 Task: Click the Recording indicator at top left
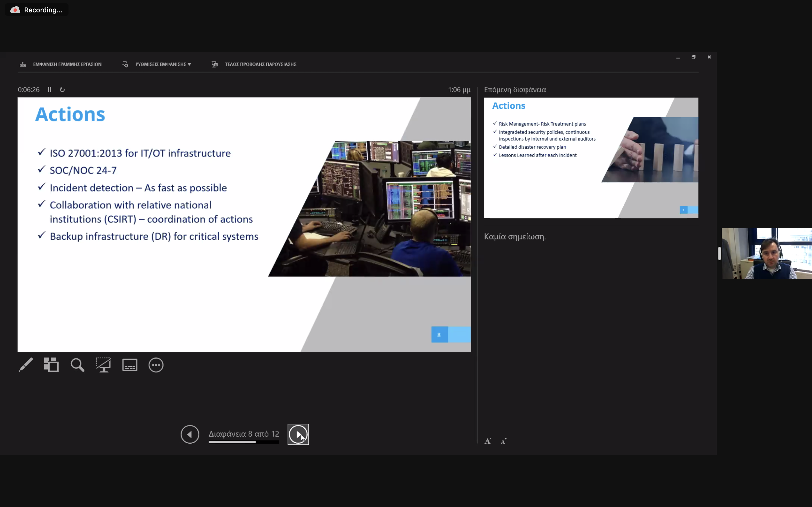tap(37, 10)
